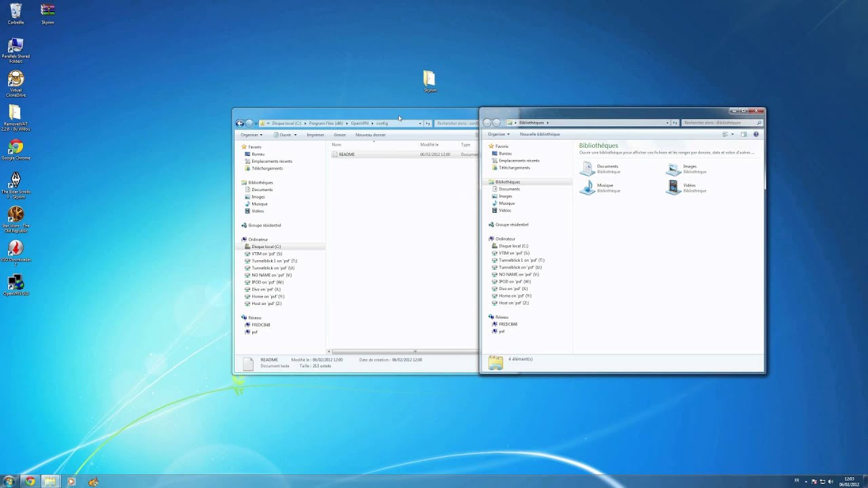The height and width of the screenshot is (488, 868).
Task: Launch The Elder Scrolls V Skyrim shortcut
Action: [16, 185]
